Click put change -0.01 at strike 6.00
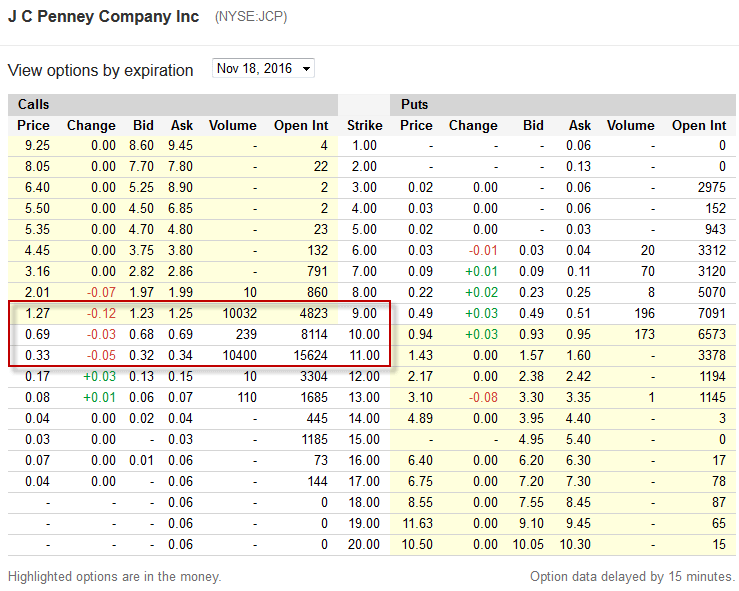 [483, 251]
